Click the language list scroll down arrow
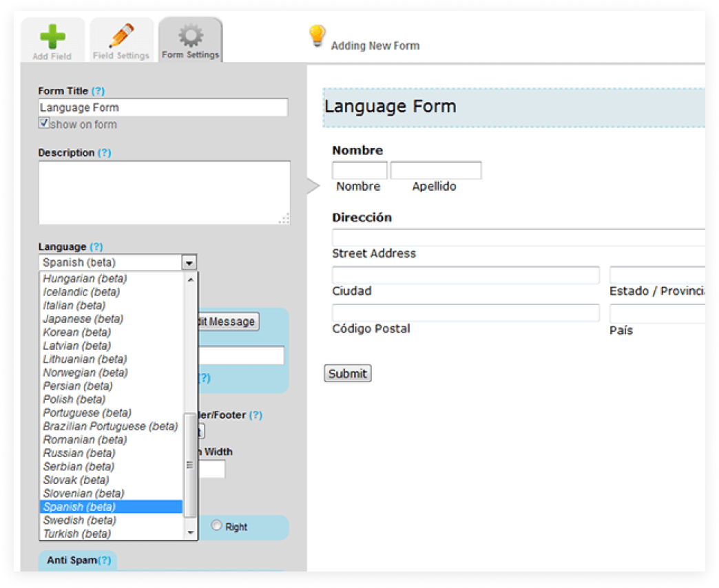The image size is (719, 588). coord(190,532)
